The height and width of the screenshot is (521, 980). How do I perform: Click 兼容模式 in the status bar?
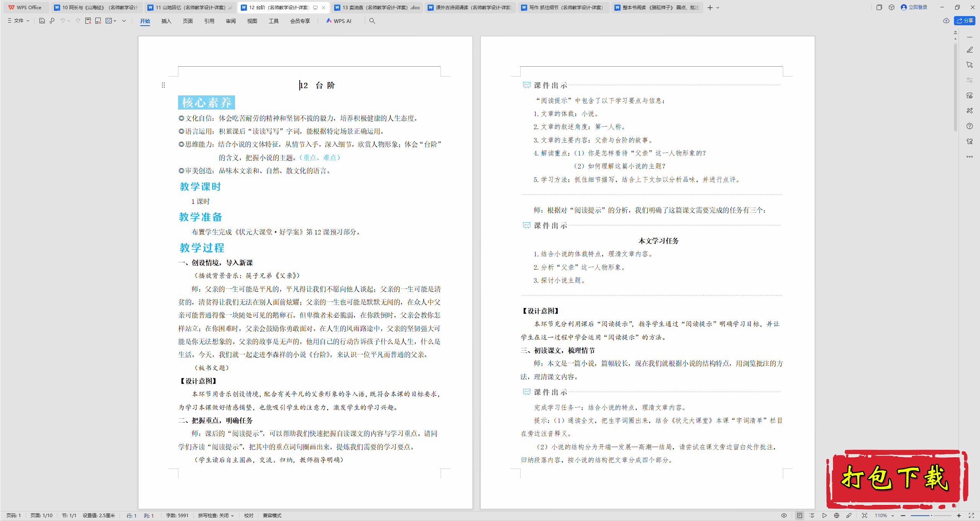[272, 516]
